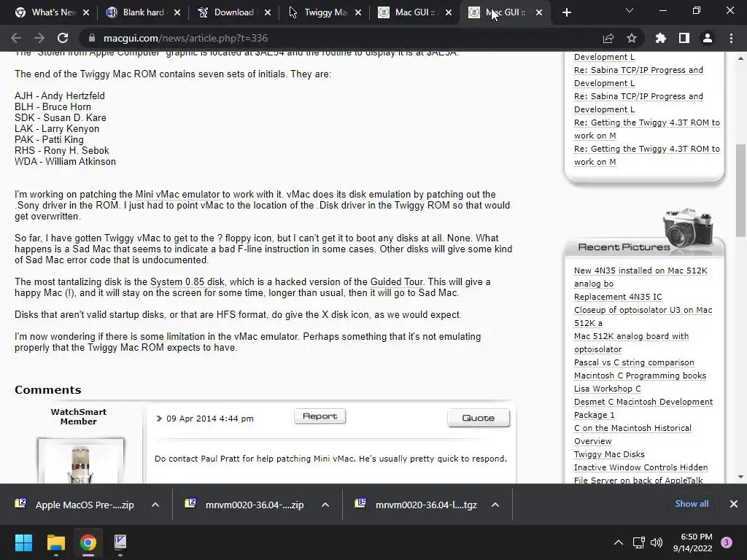The height and width of the screenshot is (560, 747).
Task: Reload the macgui.com page
Action: click(63, 38)
